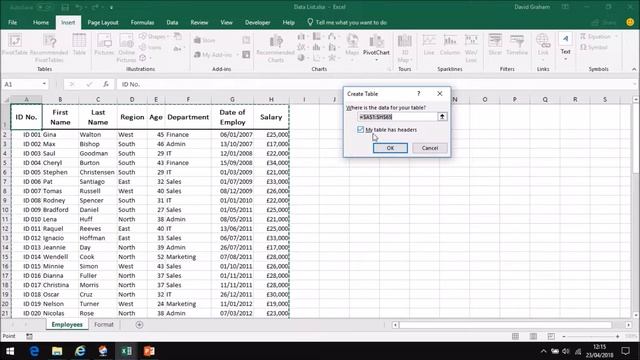Click the PivotTable icon
This screenshot has width=640, height=360.
[15, 46]
